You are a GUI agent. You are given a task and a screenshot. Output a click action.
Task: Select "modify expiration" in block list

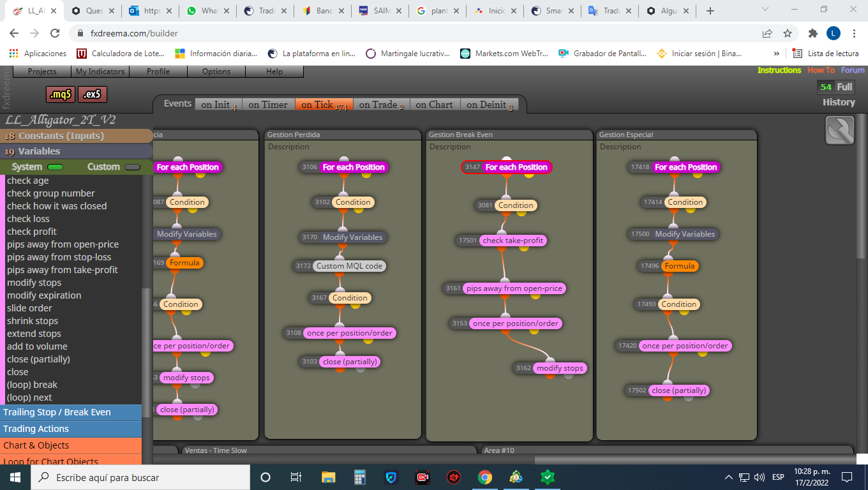point(44,295)
